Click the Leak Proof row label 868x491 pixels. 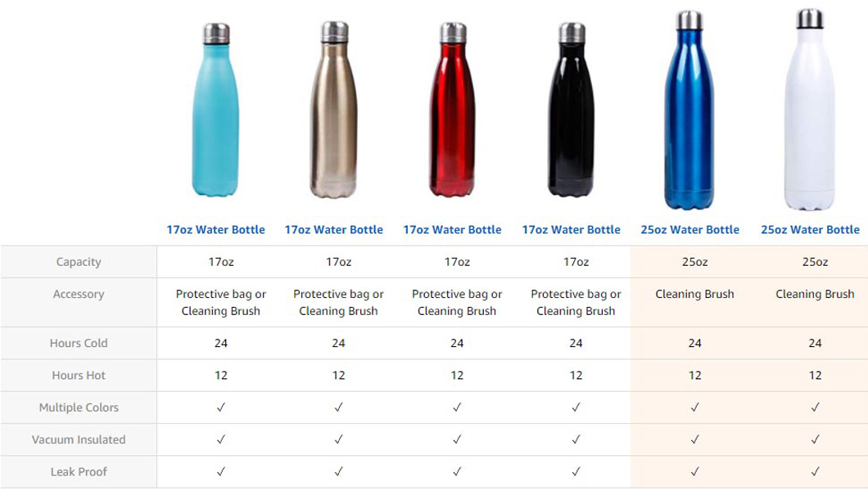point(79,471)
